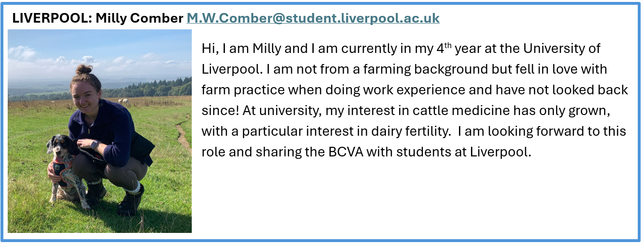Click the sheep in the background field

124,102
